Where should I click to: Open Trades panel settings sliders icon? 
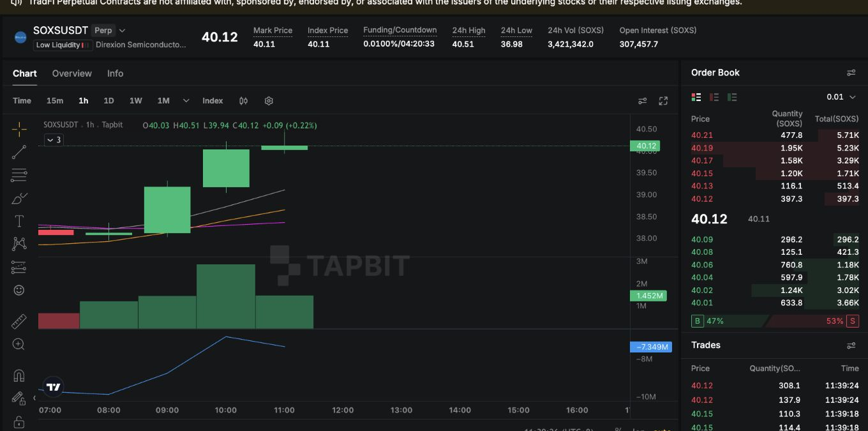pyautogui.click(x=851, y=345)
